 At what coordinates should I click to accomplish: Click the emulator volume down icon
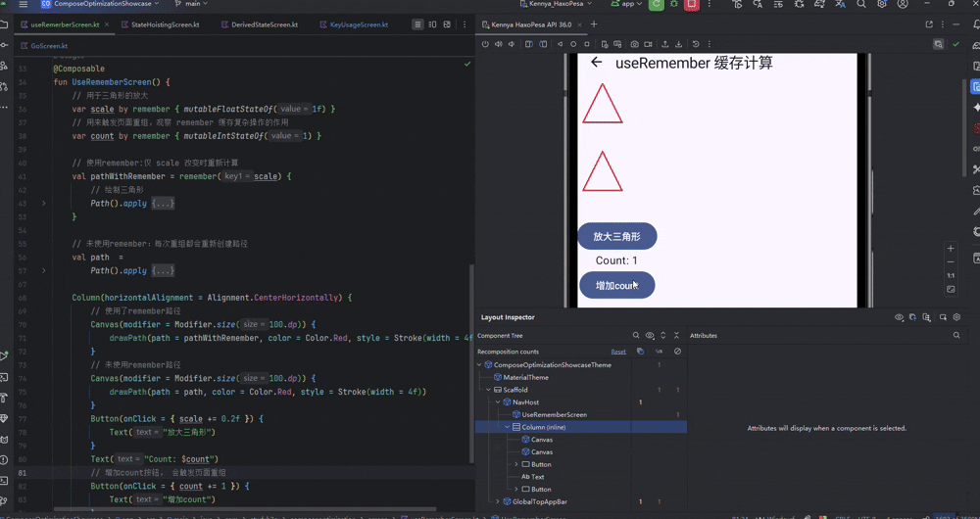pos(512,44)
